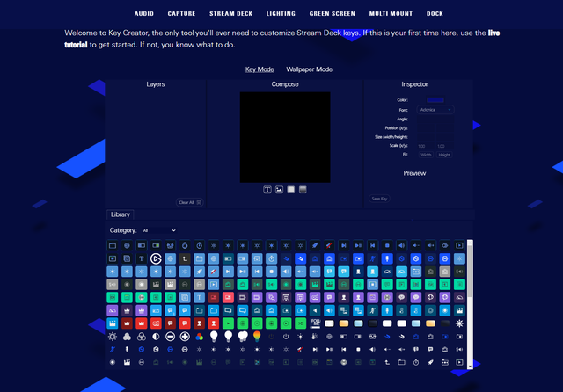Select the thermometer icon in library
The image size is (563, 392).
click(315, 337)
